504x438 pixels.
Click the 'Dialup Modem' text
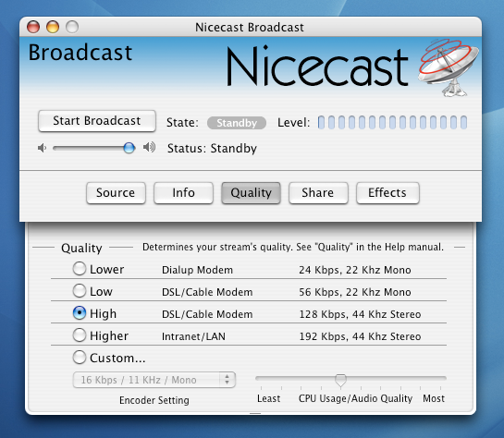click(x=197, y=270)
